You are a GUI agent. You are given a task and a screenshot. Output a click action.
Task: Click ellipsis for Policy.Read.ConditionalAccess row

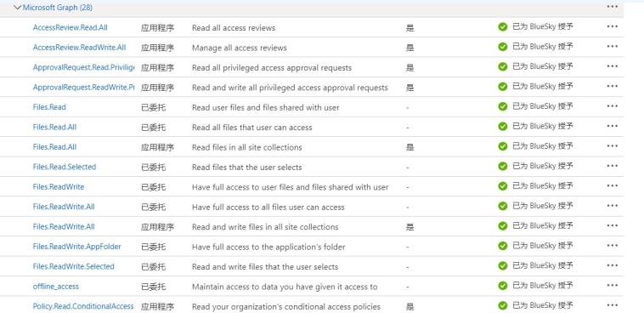612,305
